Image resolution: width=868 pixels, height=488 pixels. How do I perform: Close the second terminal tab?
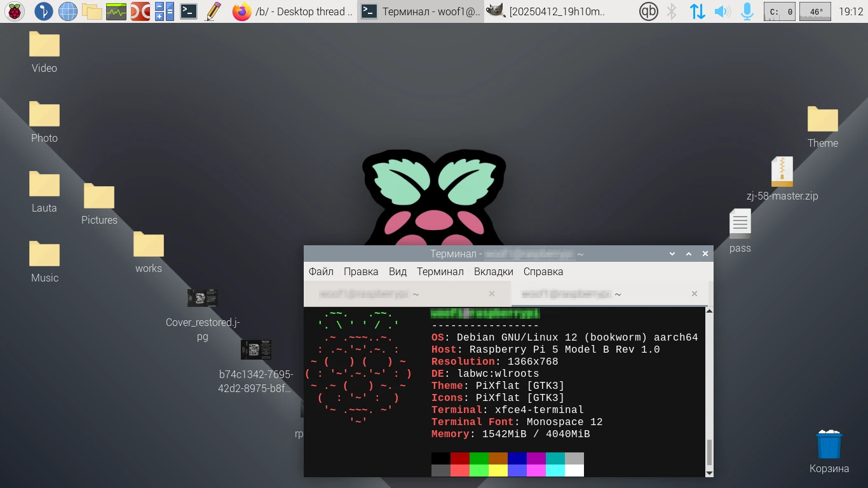coord(695,294)
